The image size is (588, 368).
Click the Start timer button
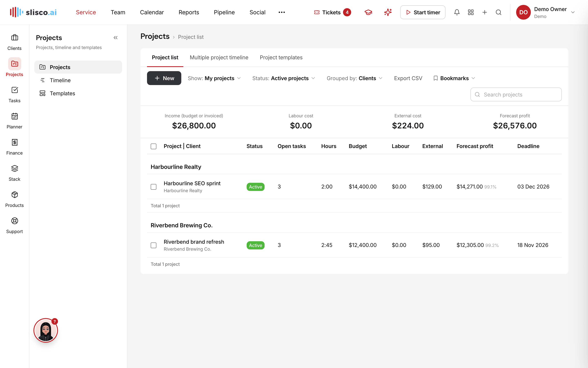[x=423, y=12]
